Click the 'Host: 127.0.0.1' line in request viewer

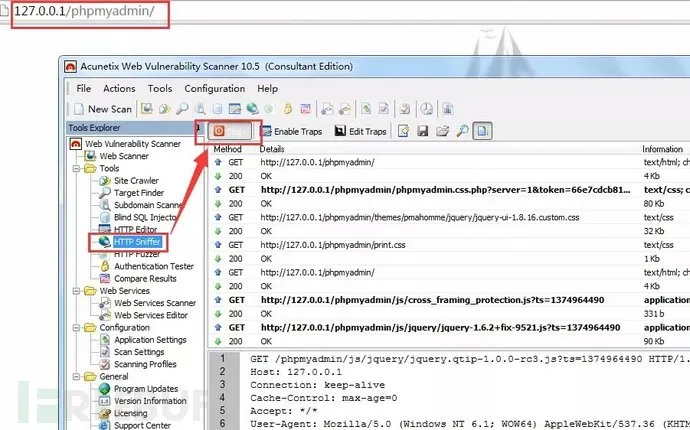[296, 372]
